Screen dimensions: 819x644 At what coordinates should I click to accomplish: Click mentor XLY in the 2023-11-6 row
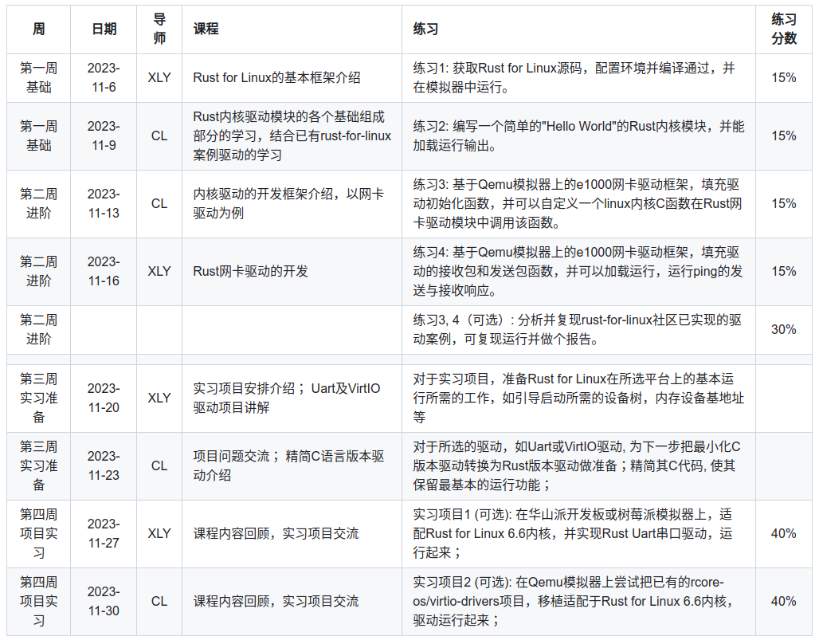[159, 78]
